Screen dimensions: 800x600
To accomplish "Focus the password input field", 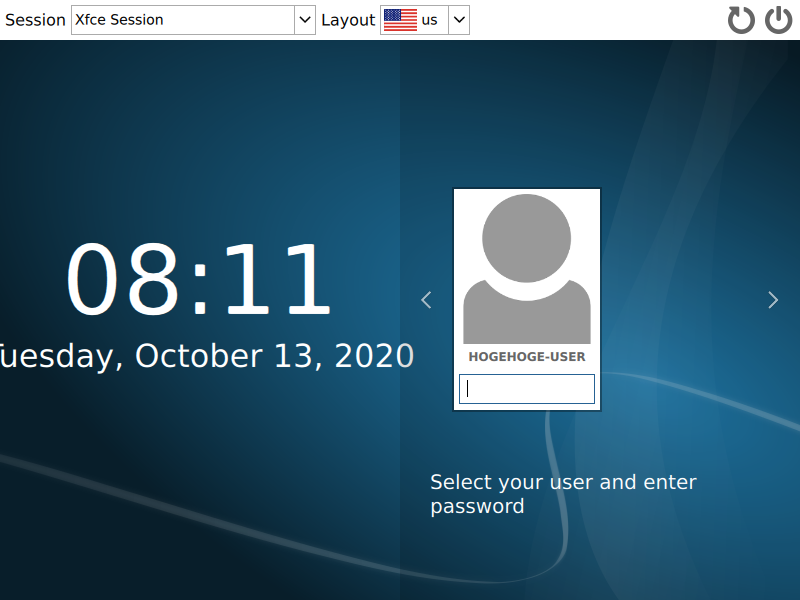I will [x=527, y=389].
